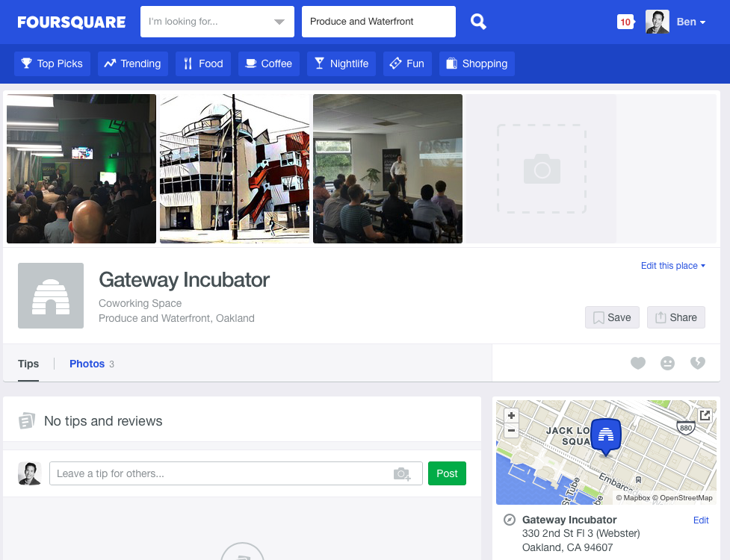Open the map in expanded view
This screenshot has width=730, height=560.
coord(705,415)
